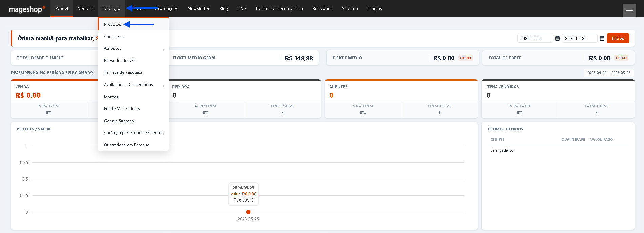
Task: Open the end date calendar icon
Action: pos(602,38)
